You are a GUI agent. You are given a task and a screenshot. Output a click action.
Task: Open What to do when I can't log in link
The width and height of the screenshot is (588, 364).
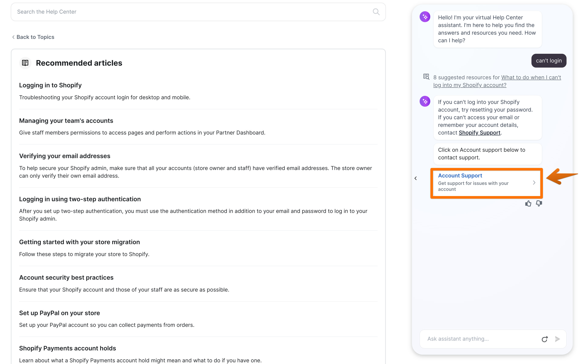pyautogui.click(x=497, y=81)
